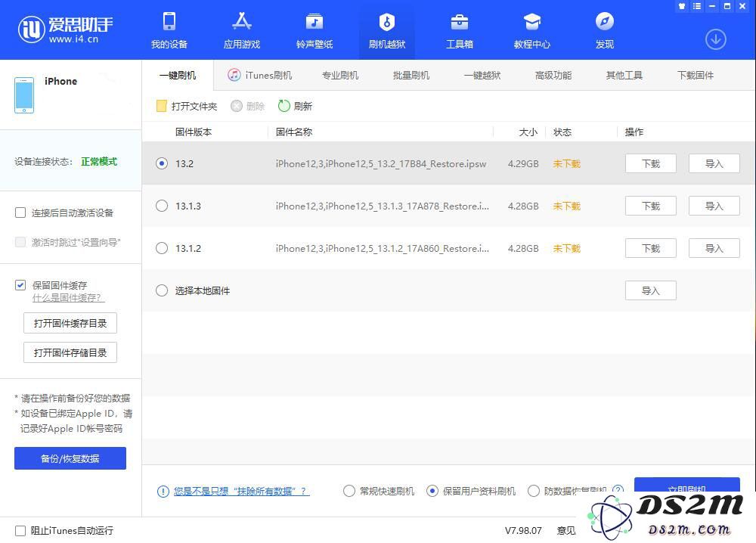The width and height of the screenshot is (756, 543).
Task: Open 工具箱 toolbox section
Action: tap(459, 30)
